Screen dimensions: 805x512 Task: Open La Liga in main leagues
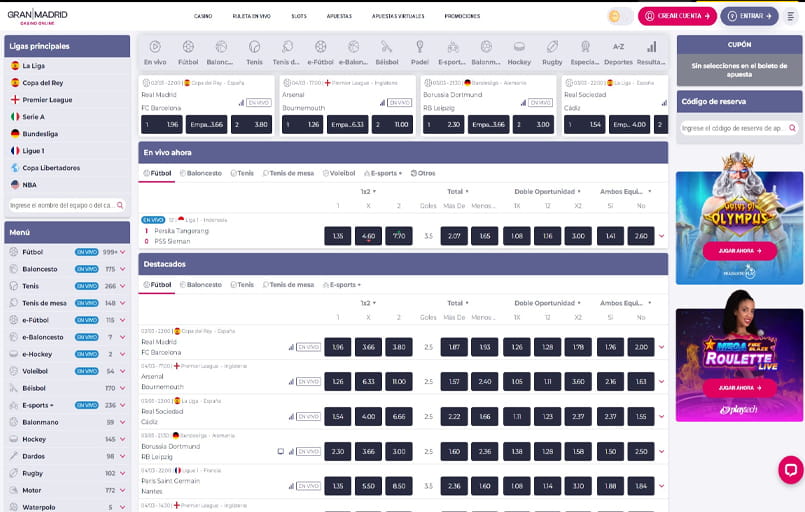point(33,66)
